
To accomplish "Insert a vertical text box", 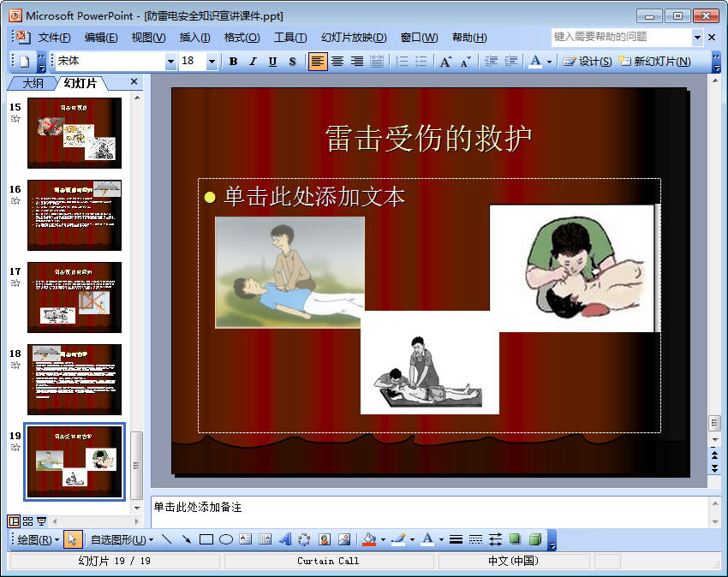I will click(x=266, y=539).
